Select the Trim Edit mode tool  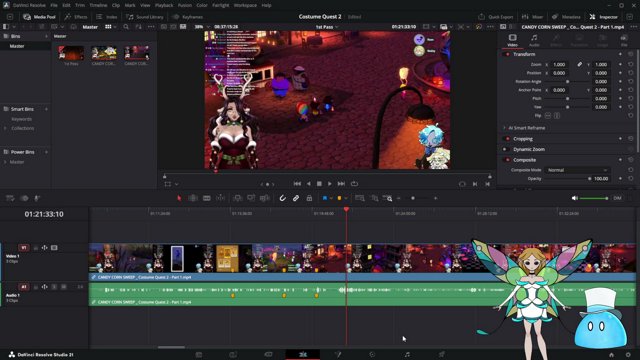[193, 198]
